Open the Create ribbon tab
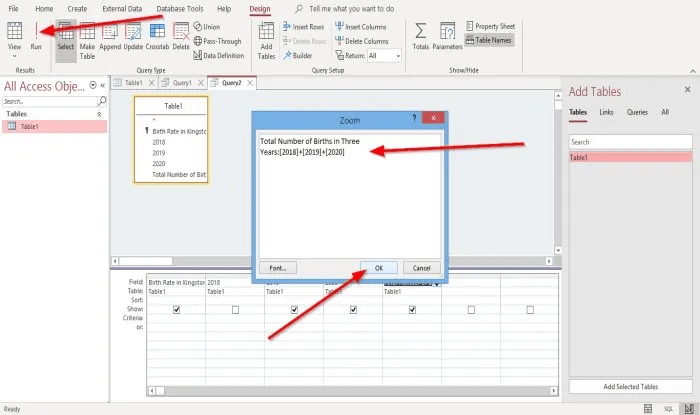 77,8
